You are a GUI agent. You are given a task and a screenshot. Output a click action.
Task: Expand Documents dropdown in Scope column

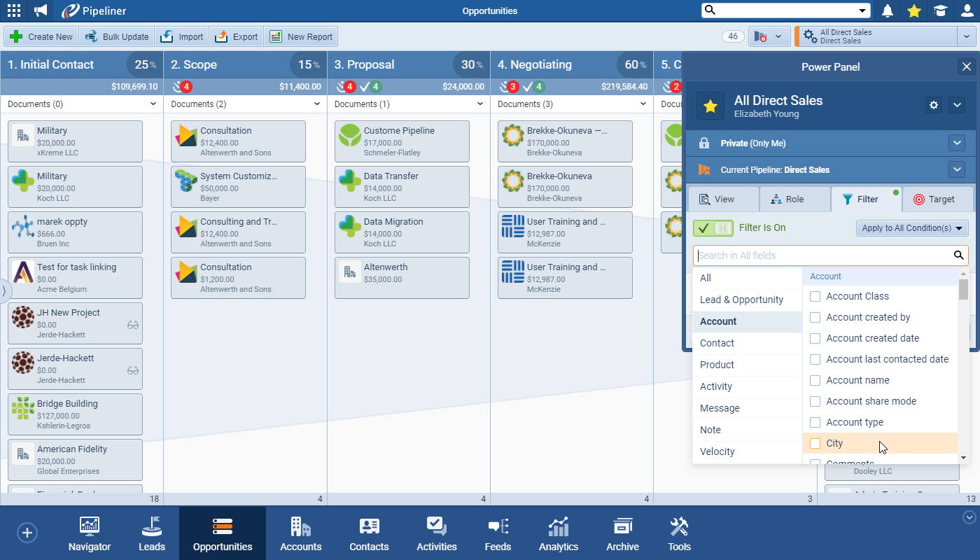316,104
